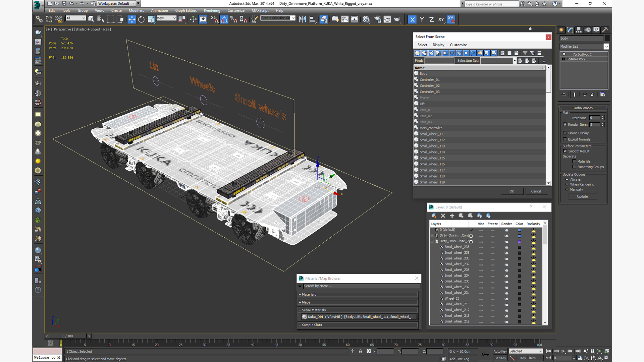Enable the Explicit Normals checkbox
The height and width of the screenshot is (362, 644).
(x=565, y=139)
